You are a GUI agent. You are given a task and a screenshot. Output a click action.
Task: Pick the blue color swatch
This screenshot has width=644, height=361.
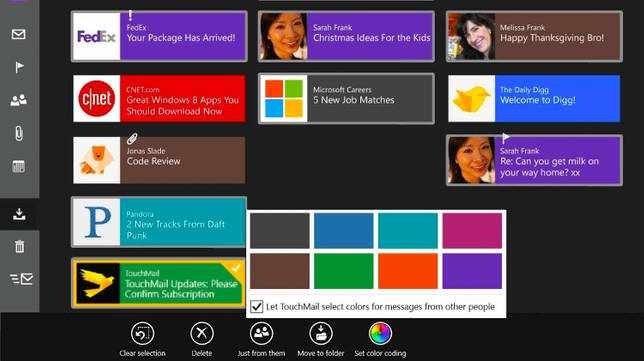pyautogui.click(x=344, y=231)
